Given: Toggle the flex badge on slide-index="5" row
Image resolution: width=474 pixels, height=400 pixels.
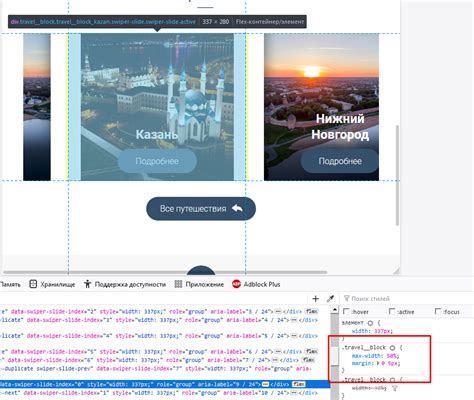Looking at the screenshot, I should point(311,351).
